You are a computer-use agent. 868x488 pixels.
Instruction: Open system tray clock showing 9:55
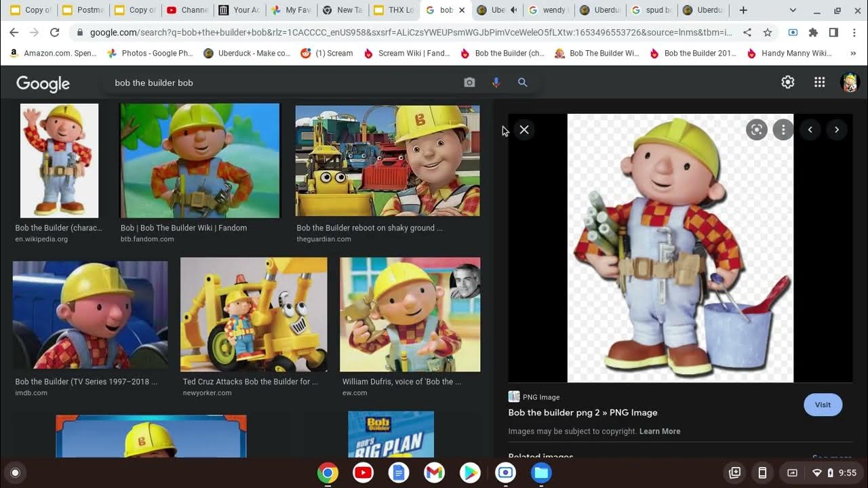pyautogui.click(x=848, y=472)
